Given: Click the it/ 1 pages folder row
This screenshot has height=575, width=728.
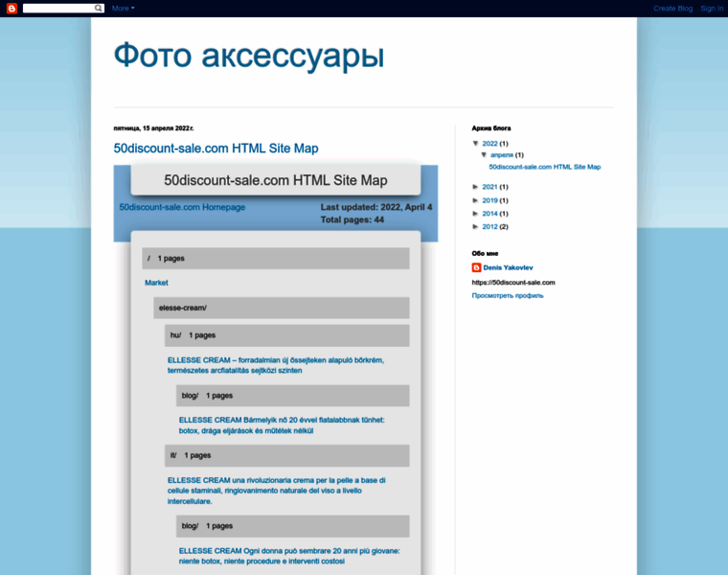Looking at the screenshot, I should click(287, 455).
